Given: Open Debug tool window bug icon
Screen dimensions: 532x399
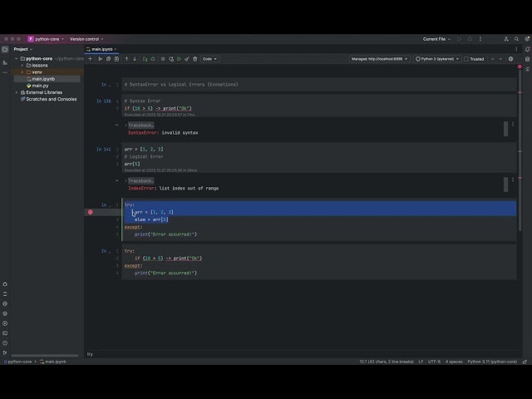Looking at the screenshot, I should [5, 284].
